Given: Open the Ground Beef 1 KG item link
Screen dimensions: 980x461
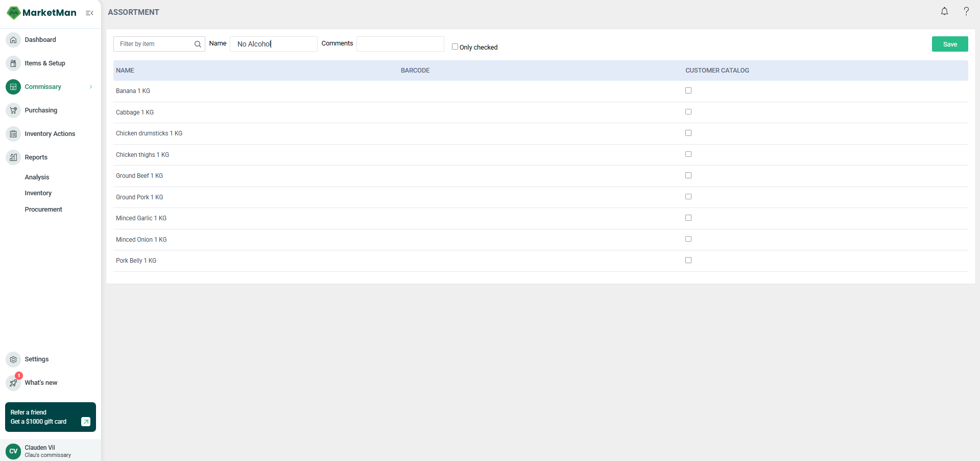Looking at the screenshot, I should pyautogui.click(x=139, y=175).
